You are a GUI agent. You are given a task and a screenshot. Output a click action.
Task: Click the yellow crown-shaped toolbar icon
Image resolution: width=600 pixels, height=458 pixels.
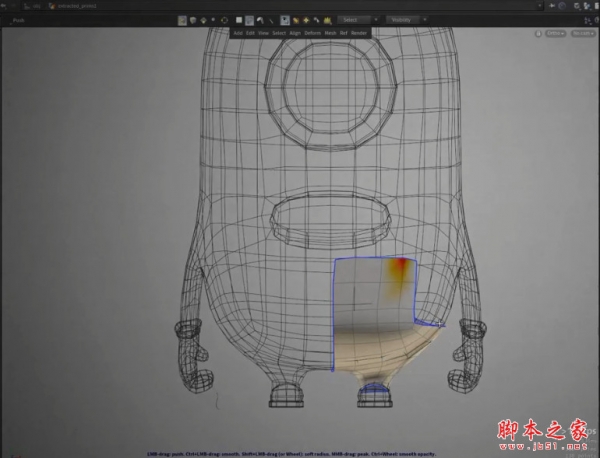[327, 21]
